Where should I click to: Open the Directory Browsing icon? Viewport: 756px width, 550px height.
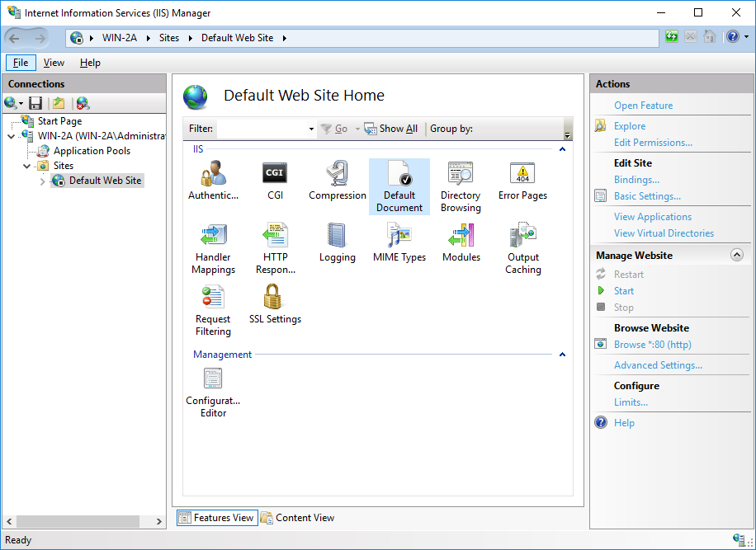[461, 174]
